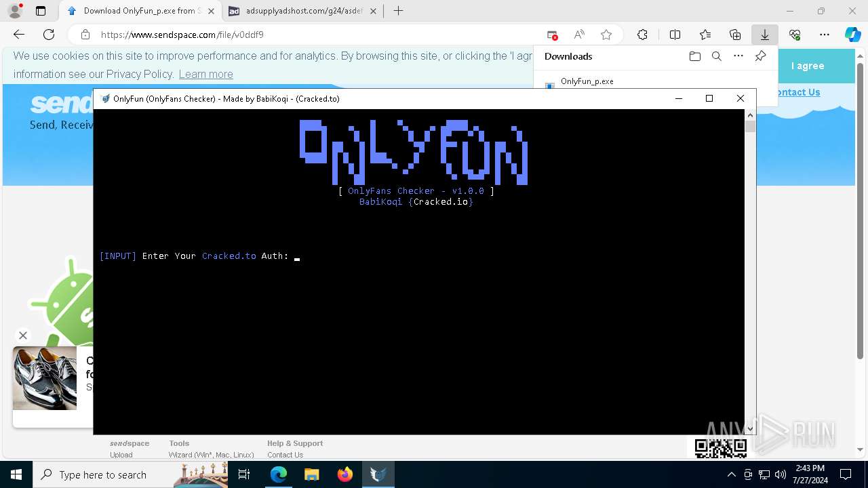Open Task View on the taskbar
Image resolution: width=868 pixels, height=488 pixels.
click(244, 474)
